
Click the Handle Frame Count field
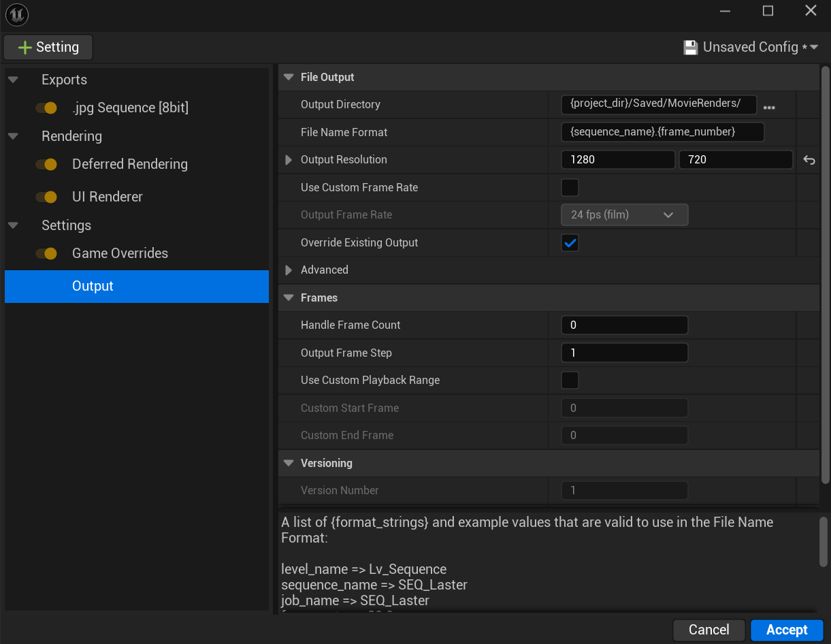[x=625, y=325]
